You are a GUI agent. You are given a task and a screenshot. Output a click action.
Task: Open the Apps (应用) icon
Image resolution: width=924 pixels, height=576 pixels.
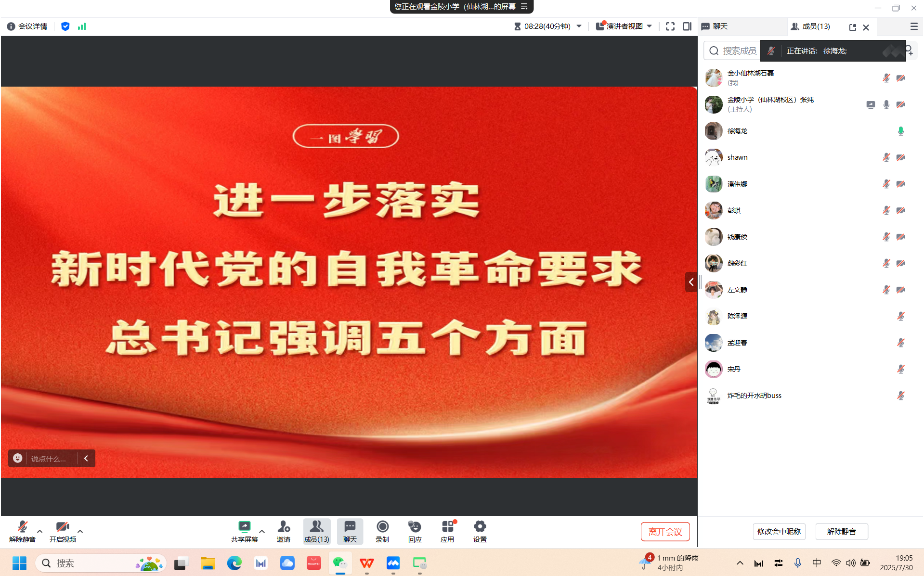click(447, 527)
